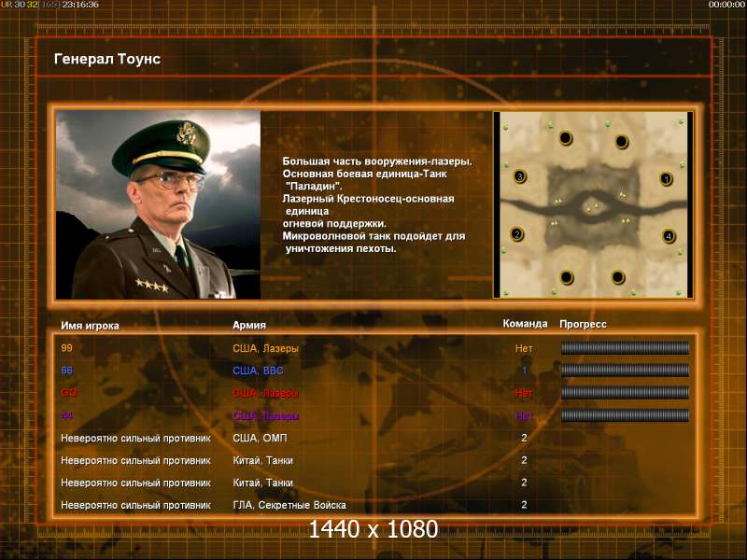
Task: Click the empty bottom-left start slot on the minimap
Action: click(x=567, y=277)
